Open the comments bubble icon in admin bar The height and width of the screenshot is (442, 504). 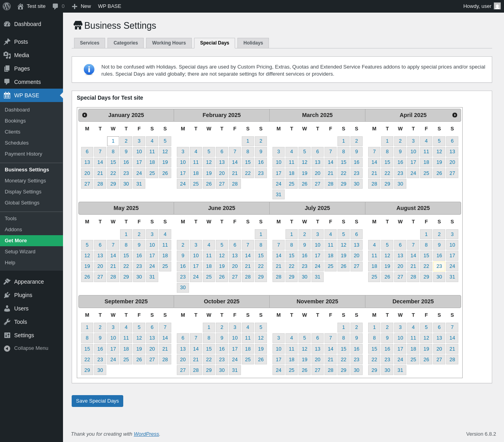[55, 6]
